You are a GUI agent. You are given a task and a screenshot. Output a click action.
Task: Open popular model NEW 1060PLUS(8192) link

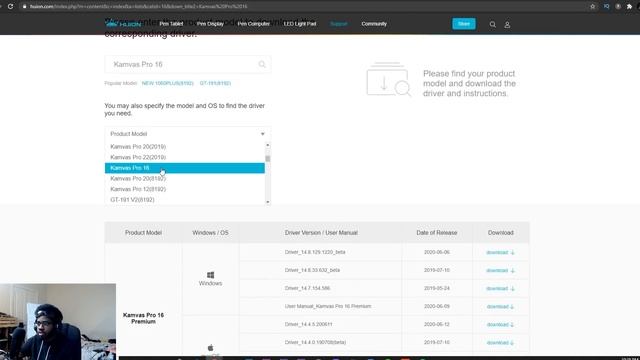pos(168,83)
